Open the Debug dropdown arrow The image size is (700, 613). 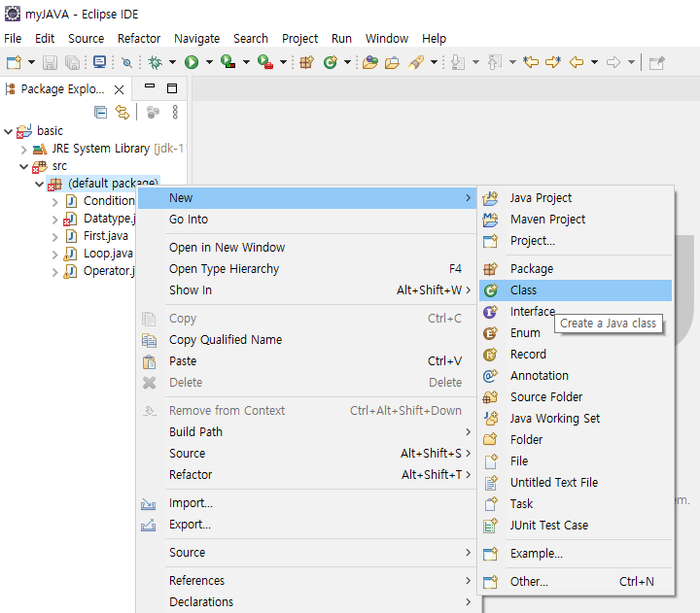point(172,62)
